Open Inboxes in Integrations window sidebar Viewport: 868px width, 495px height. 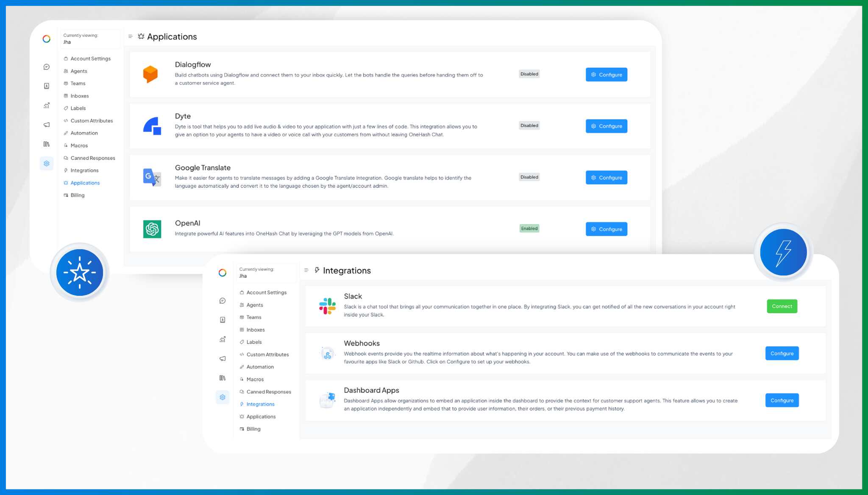[x=252, y=330]
